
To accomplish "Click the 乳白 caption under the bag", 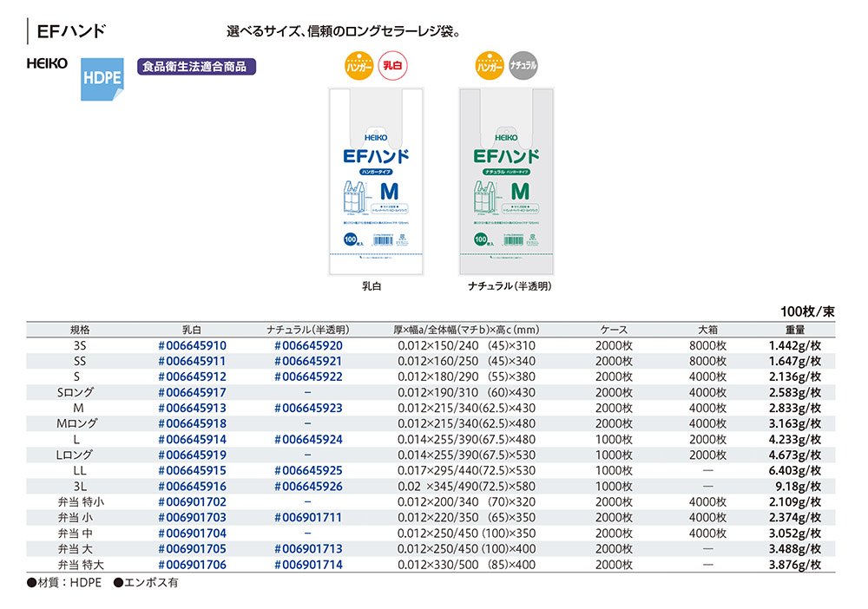I will click(x=372, y=286).
